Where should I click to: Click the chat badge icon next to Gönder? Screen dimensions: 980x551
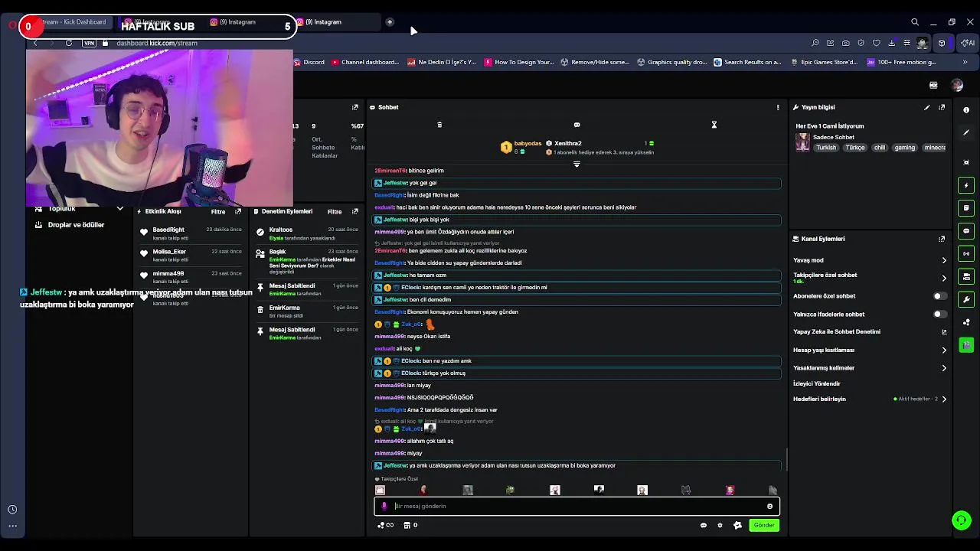(737, 525)
